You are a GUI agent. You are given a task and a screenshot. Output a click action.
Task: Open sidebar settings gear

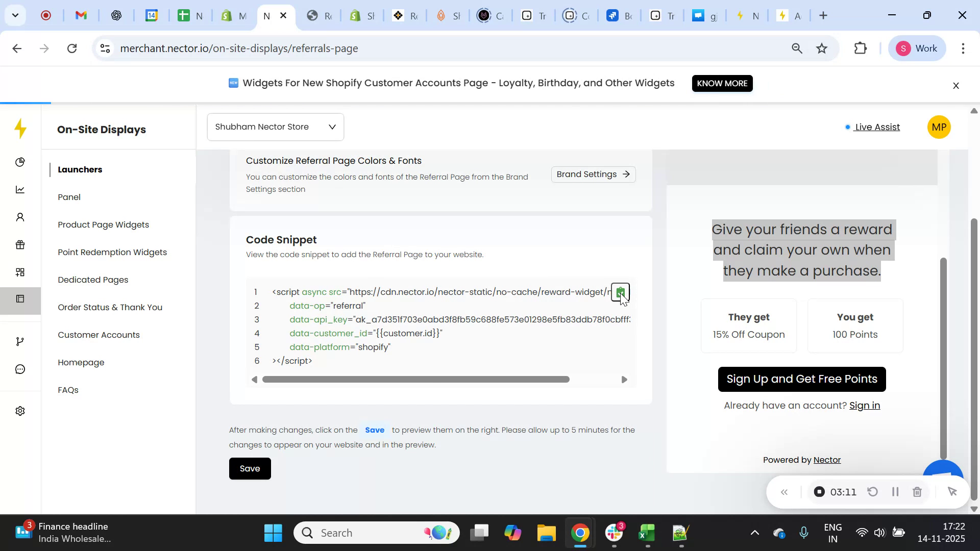20,411
